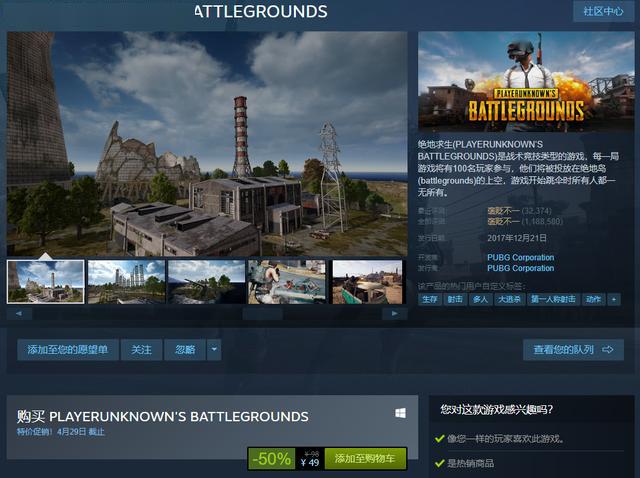The image size is (640, 478).
Task: Select the 生存 tag
Action: click(x=430, y=299)
